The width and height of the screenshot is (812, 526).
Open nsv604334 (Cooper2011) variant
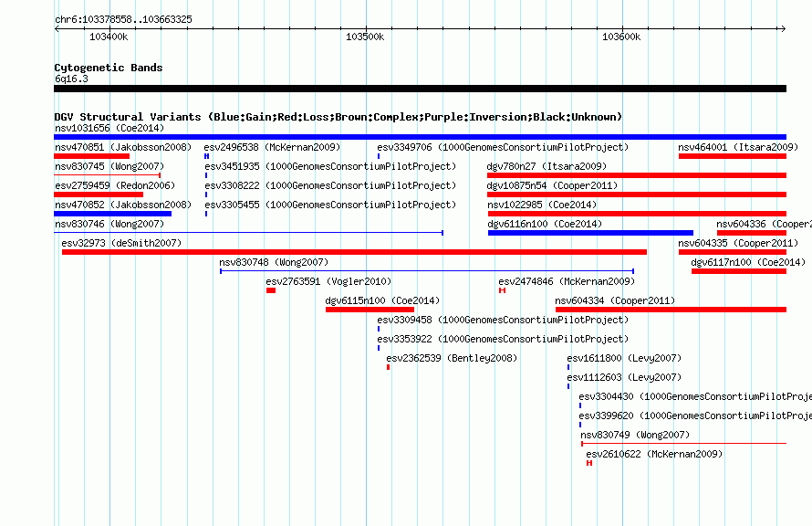[615, 300]
